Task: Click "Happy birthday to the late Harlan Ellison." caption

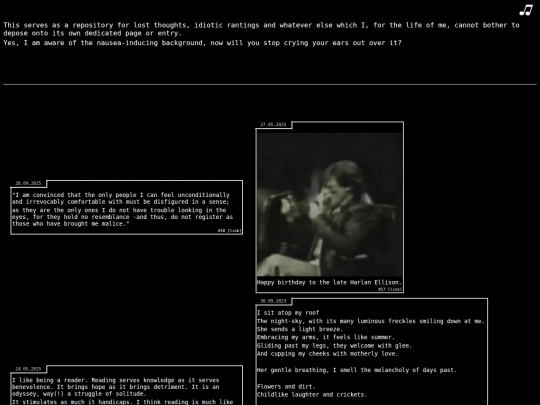Action: 329,282
